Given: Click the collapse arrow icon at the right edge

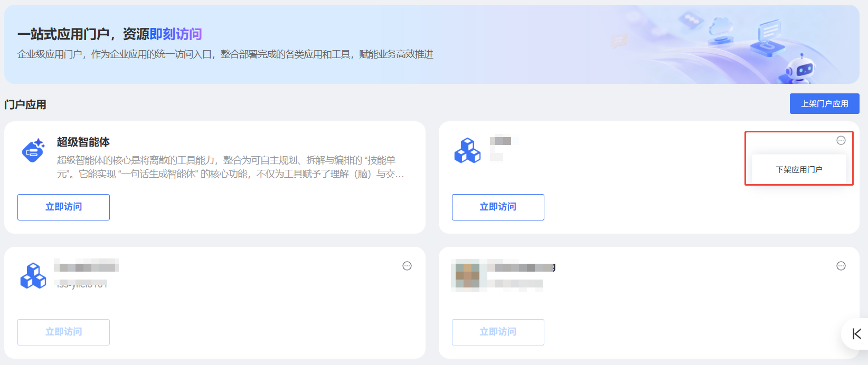Looking at the screenshot, I should click(856, 333).
